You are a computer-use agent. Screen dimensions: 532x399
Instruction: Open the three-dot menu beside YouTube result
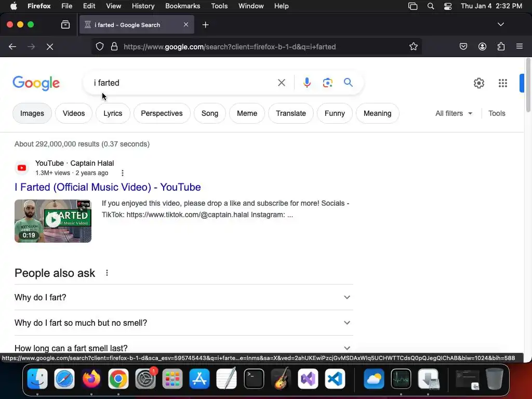(x=123, y=173)
